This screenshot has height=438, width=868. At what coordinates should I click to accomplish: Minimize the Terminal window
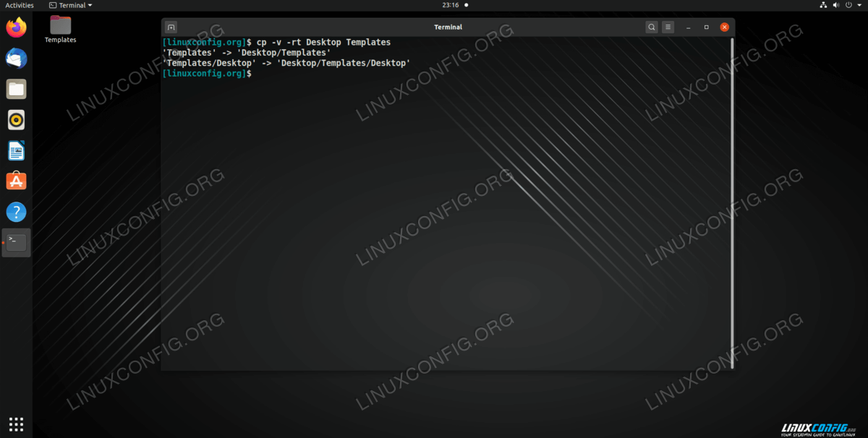click(689, 27)
